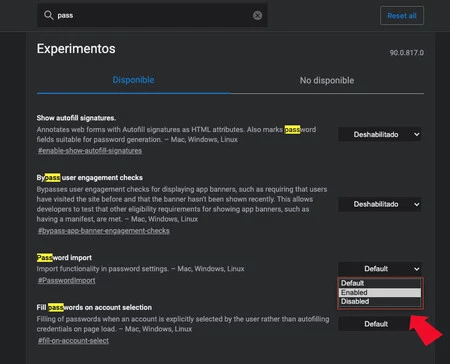The width and height of the screenshot is (450, 364).
Task: Open the Fill passwords on account selection dropdown
Action: (375, 324)
